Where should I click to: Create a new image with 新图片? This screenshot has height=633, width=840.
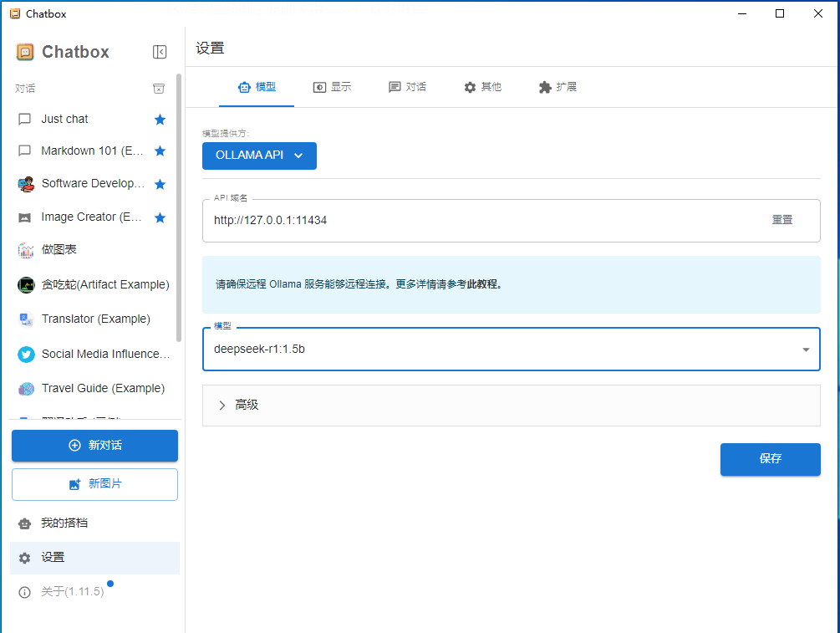[x=94, y=484]
